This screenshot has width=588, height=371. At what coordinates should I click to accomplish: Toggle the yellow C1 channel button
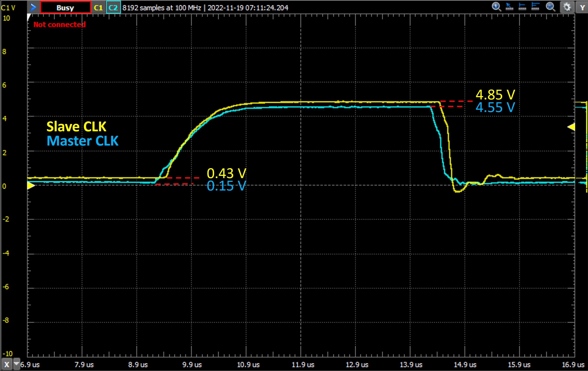tap(98, 7)
